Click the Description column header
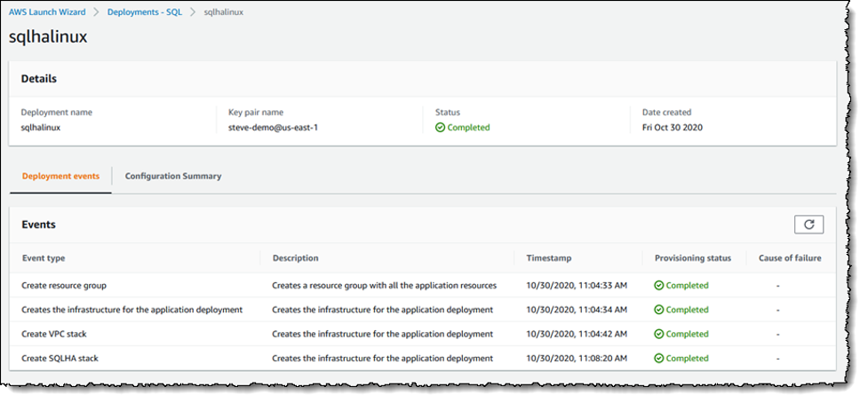This screenshot has width=868, height=403. [x=295, y=258]
